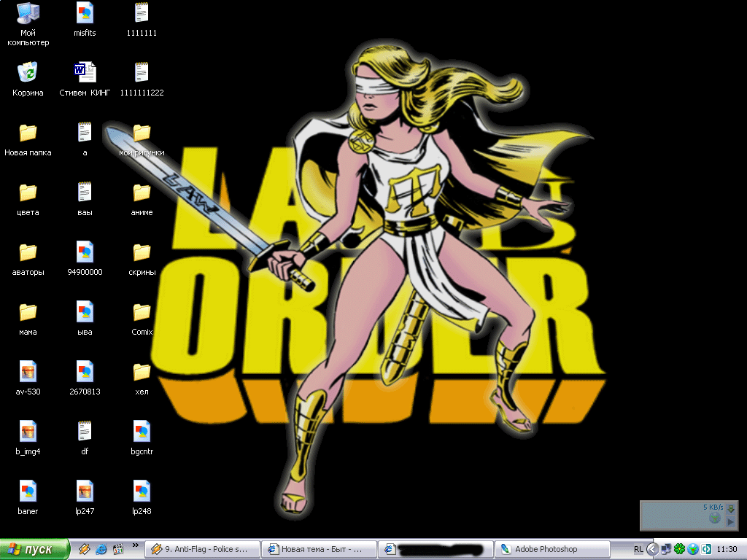Launch Winamp from the Quick Launch bar
Viewport: 747px width, 560px height.
pos(85,549)
